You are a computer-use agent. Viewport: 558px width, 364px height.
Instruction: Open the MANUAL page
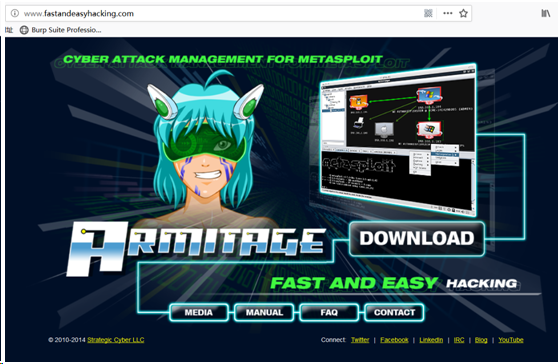264,312
